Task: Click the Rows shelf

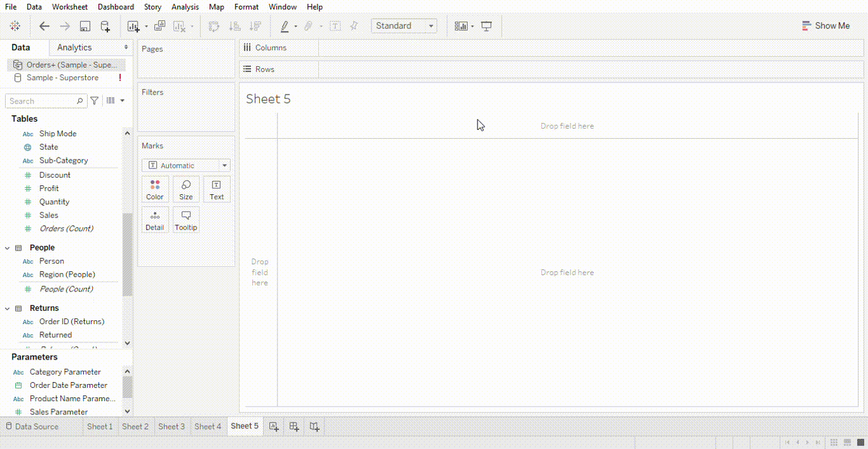Action: click(x=551, y=69)
